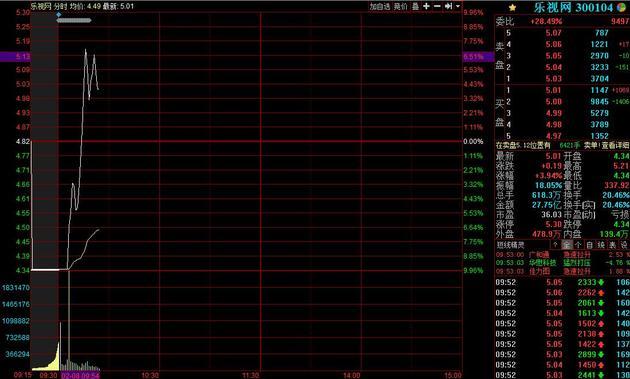The width and height of the screenshot is (630, 379).
Task: Select the 换 filter in 短线精灵 bar
Action: click(601, 244)
